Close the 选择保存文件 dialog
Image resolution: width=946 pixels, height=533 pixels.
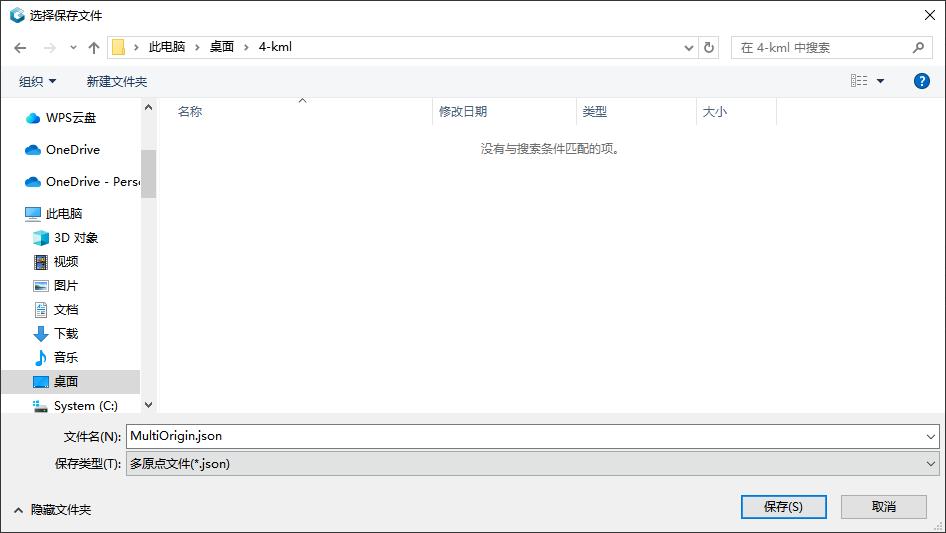930,15
